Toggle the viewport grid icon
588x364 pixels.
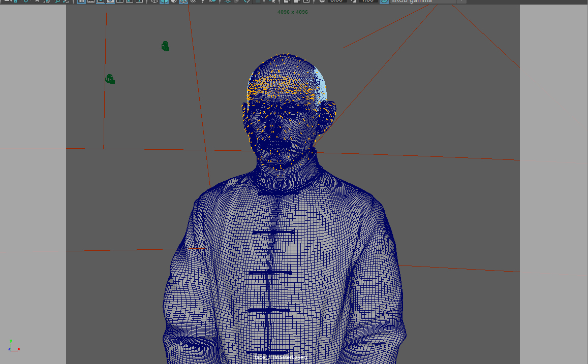click(x=81, y=1)
